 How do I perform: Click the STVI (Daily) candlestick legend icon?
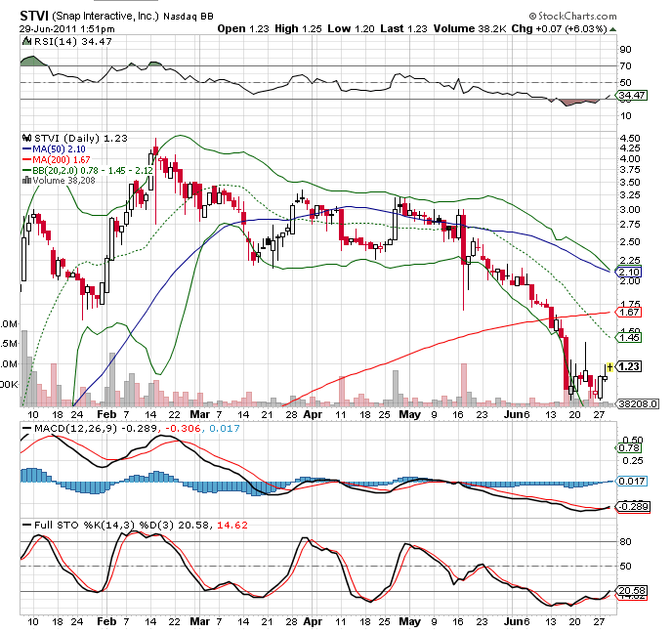[x=26, y=139]
